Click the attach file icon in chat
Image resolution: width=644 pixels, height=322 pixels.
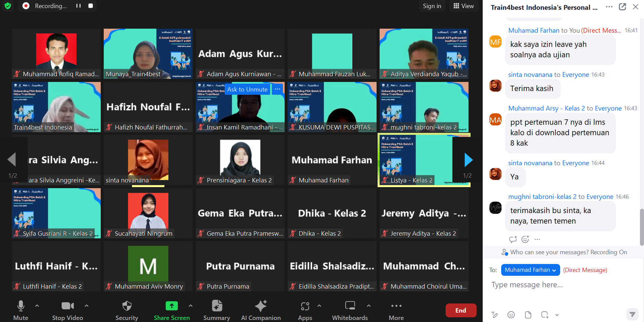(528, 315)
